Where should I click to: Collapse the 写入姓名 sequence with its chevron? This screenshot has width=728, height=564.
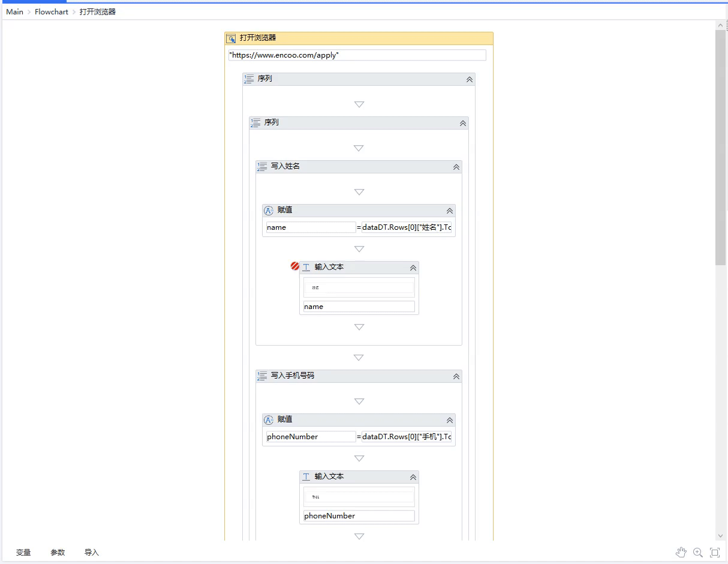tap(456, 167)
